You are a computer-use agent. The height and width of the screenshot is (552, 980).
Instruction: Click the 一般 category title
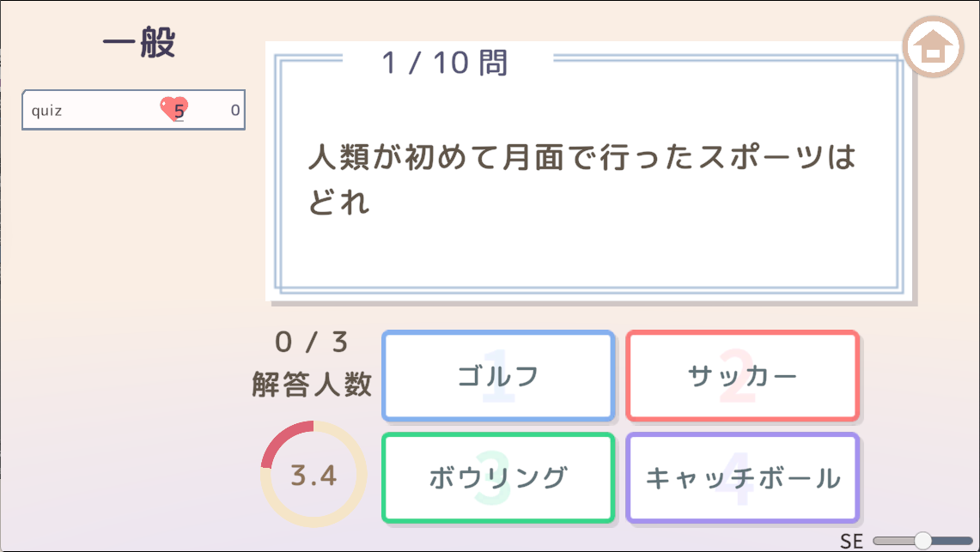point(139,44)
